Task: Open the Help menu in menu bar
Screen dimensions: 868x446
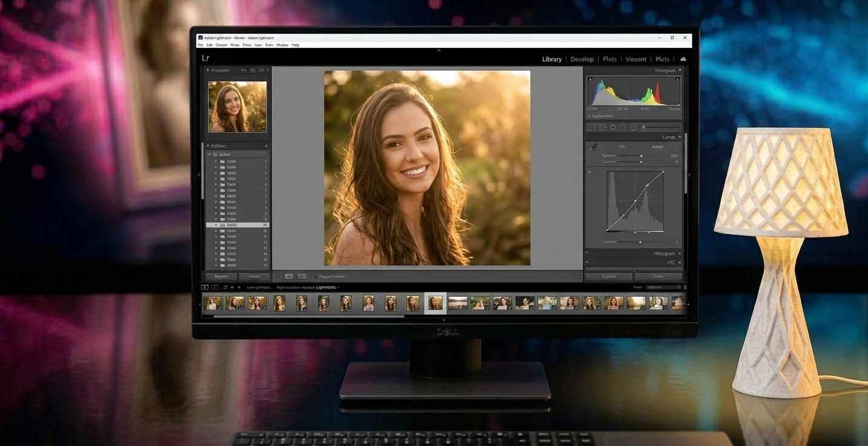Action: pos(295,45)
